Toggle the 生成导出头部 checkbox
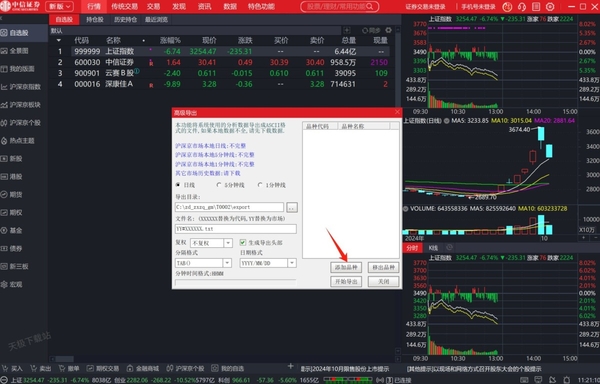This screenshot has height=384, width=600. click(243, 242)
